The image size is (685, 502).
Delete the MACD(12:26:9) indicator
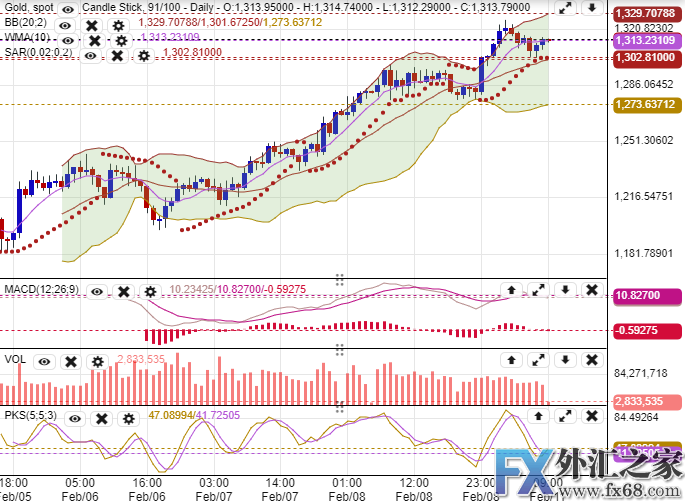coord(123,292)
